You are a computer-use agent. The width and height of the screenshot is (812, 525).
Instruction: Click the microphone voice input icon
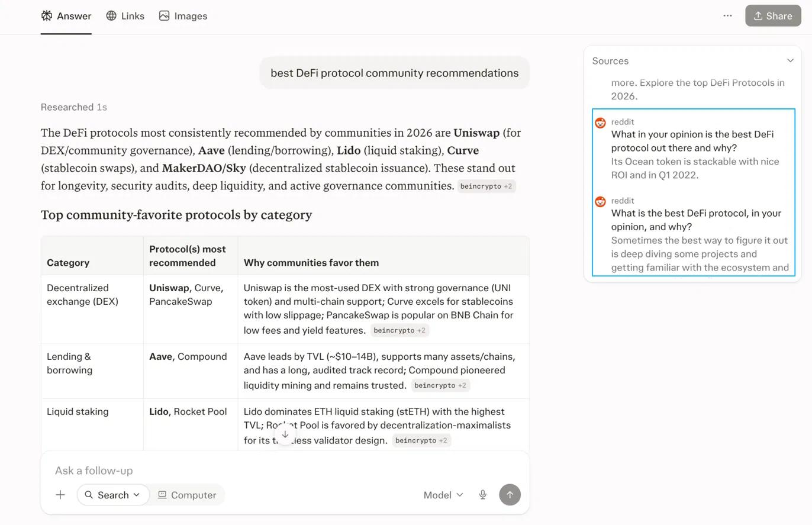point(483,495)
